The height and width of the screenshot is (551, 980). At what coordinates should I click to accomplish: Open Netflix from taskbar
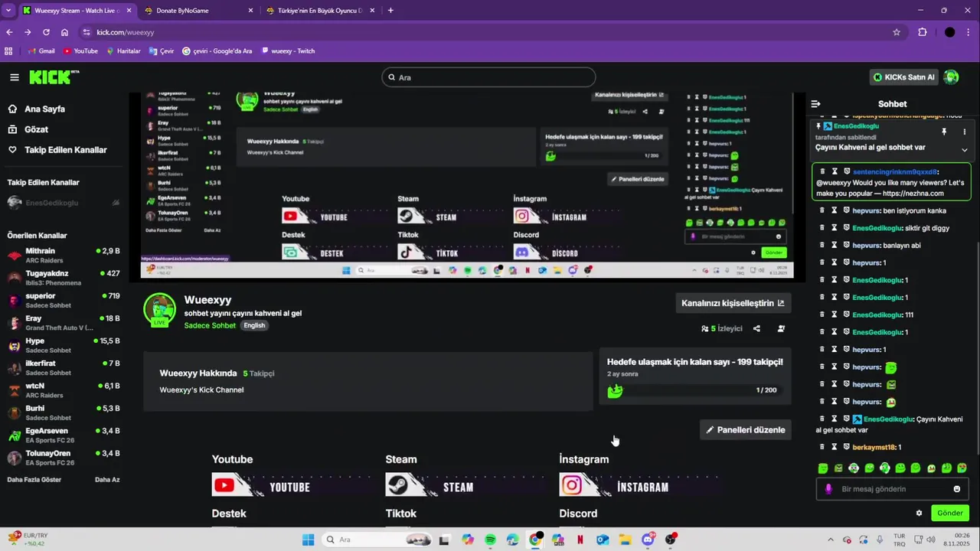point(580,540)
